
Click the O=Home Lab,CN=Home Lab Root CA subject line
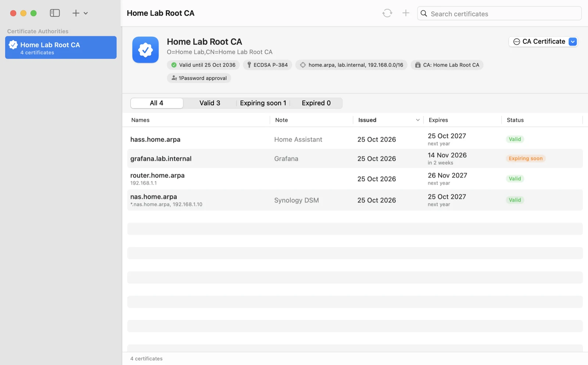tap(220, 52)
